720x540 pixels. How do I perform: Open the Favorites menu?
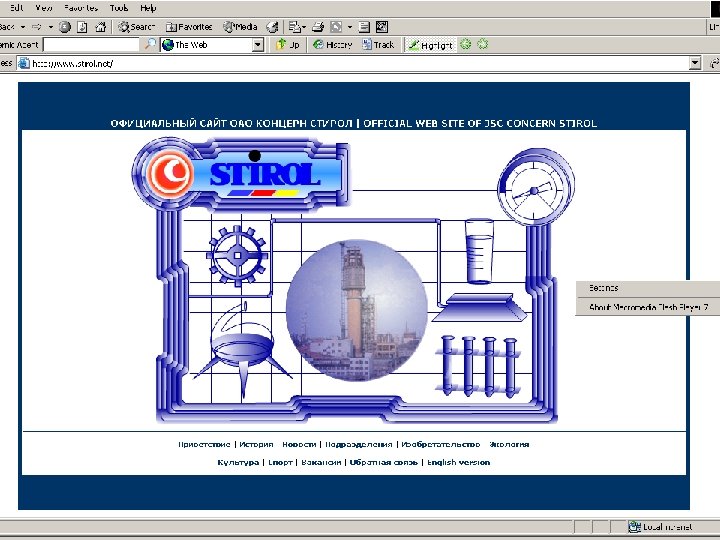pyautogui.click(x=81, y=8)
